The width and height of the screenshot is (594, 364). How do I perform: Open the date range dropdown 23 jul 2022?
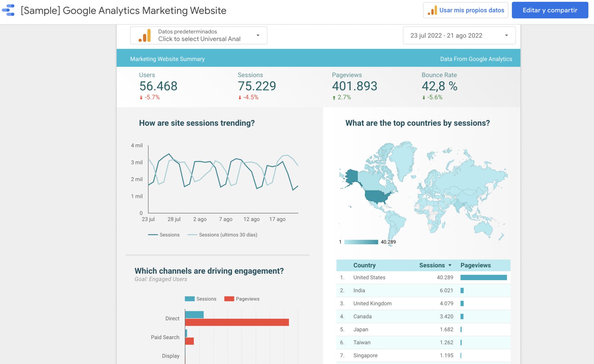click(x=459, y=35)
